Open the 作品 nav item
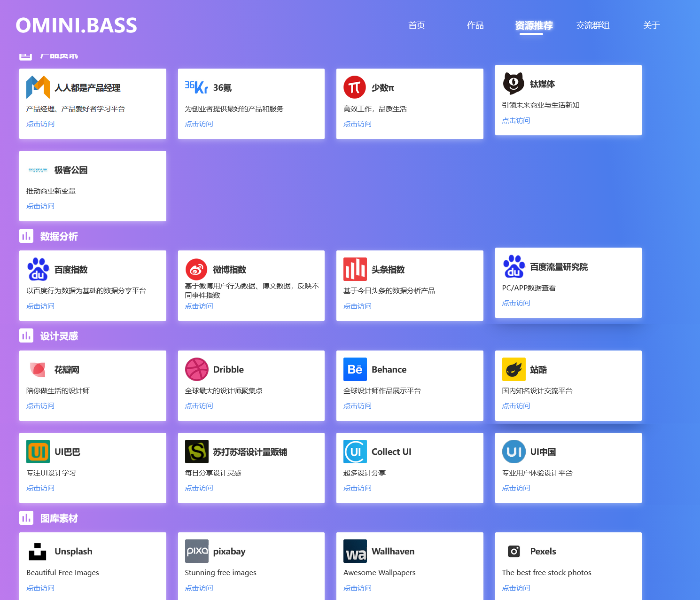Screen dimensions: 700x600 [475, 25]
